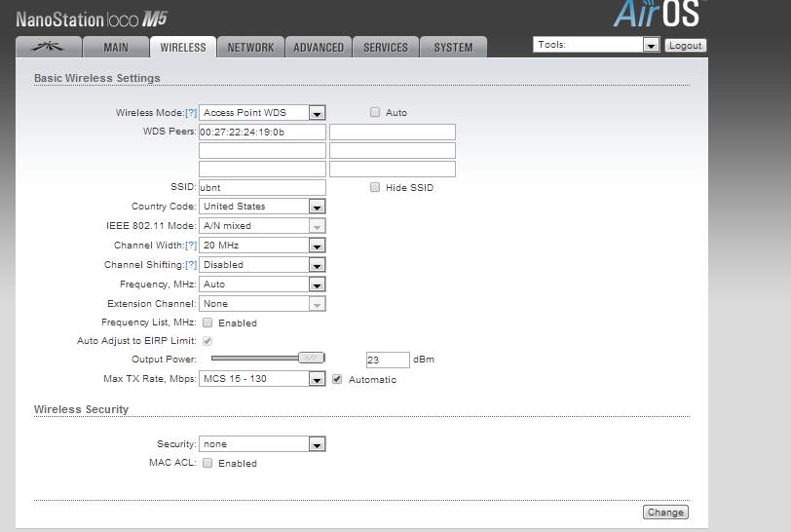Open the Tools dropdown

tap(596, 45)
